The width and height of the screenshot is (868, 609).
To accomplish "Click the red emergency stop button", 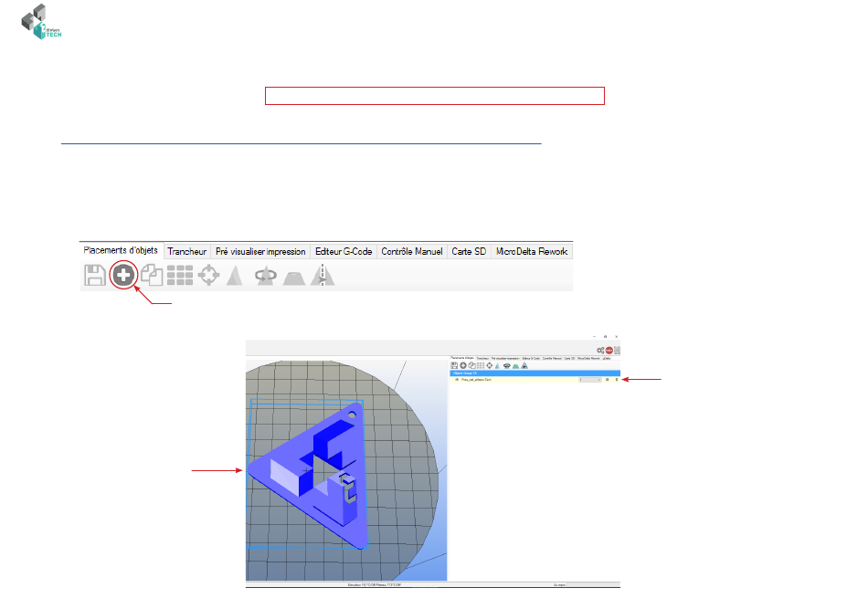I will (x=609, y=350).
